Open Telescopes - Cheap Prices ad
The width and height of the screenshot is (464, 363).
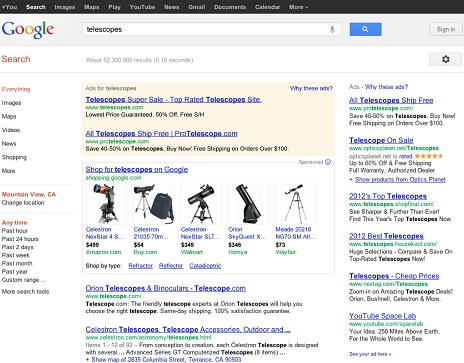click(394, 276)
